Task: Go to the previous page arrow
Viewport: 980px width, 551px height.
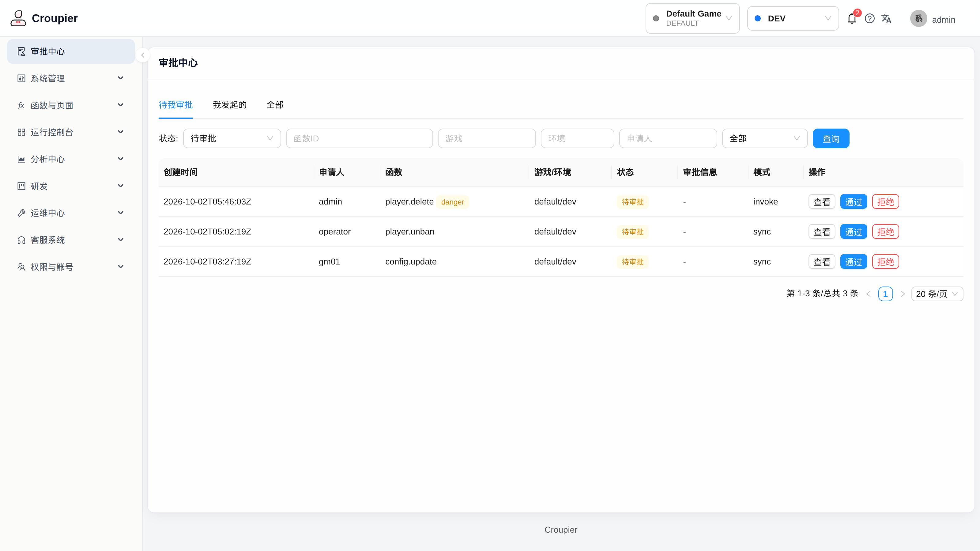Action: pyautogui.click(x=869, y=294)
